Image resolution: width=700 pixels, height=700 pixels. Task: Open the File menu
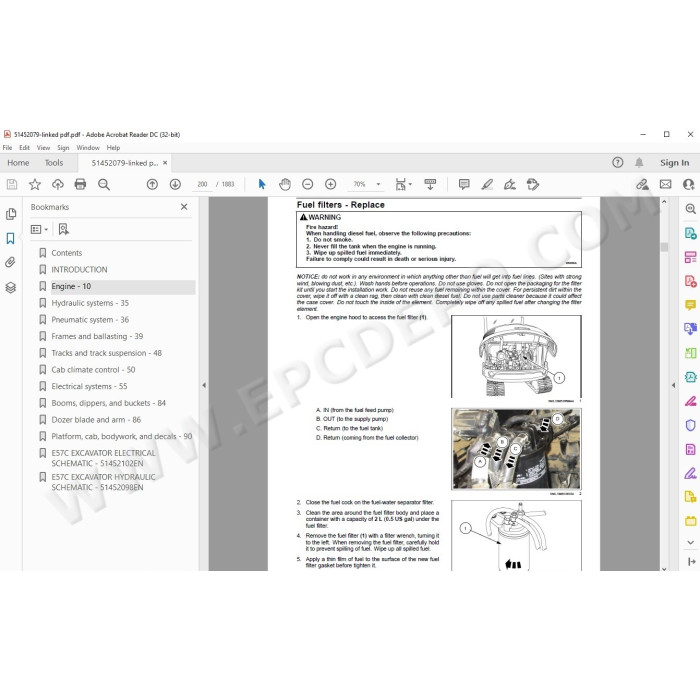coord(8,148)
